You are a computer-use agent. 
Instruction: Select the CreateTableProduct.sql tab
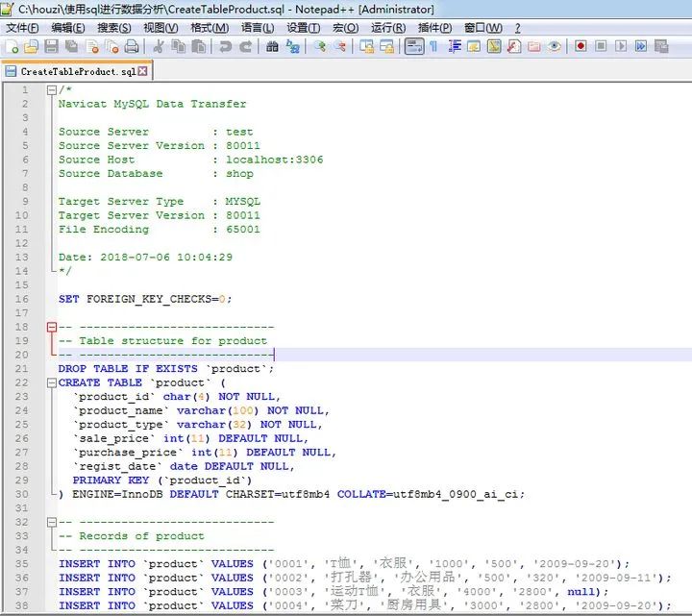click(x=76, y=71)
